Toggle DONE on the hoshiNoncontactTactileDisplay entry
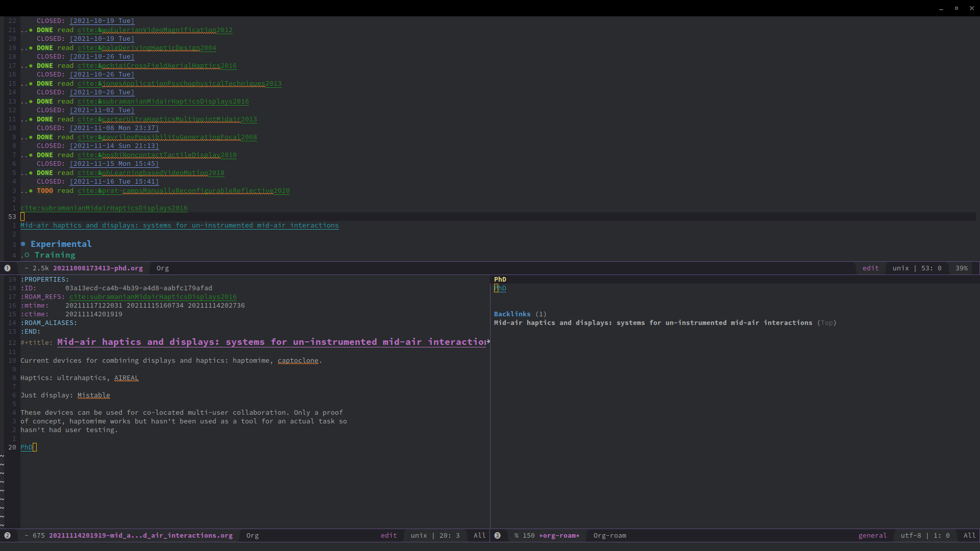 pos(45,155)
